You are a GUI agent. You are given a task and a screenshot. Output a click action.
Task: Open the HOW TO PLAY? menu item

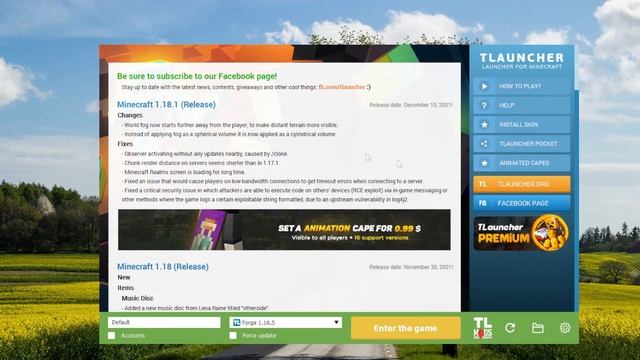coord(522,86)
